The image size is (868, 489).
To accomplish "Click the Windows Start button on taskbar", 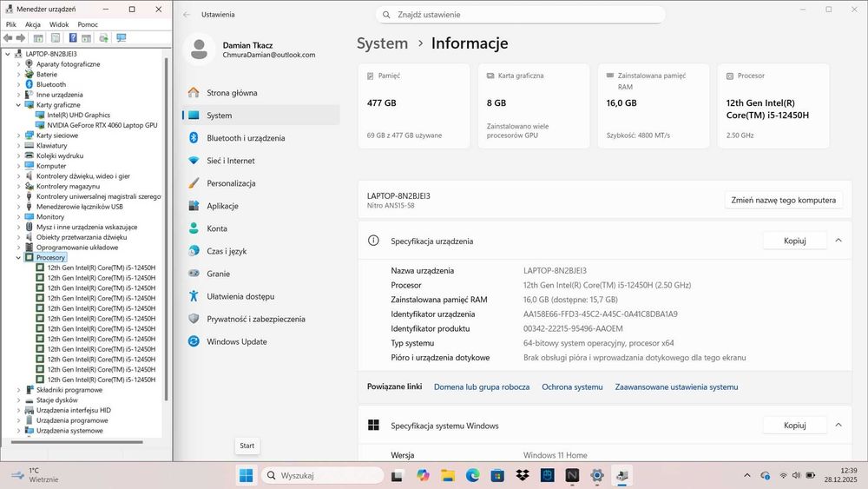I will pos(246,476).
